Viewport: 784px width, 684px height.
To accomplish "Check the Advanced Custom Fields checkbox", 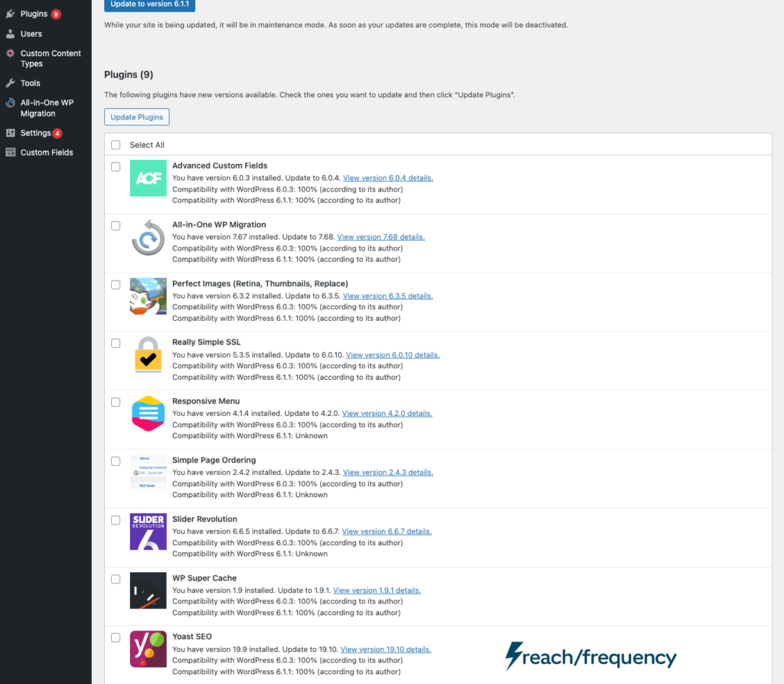I will [116, 167].
